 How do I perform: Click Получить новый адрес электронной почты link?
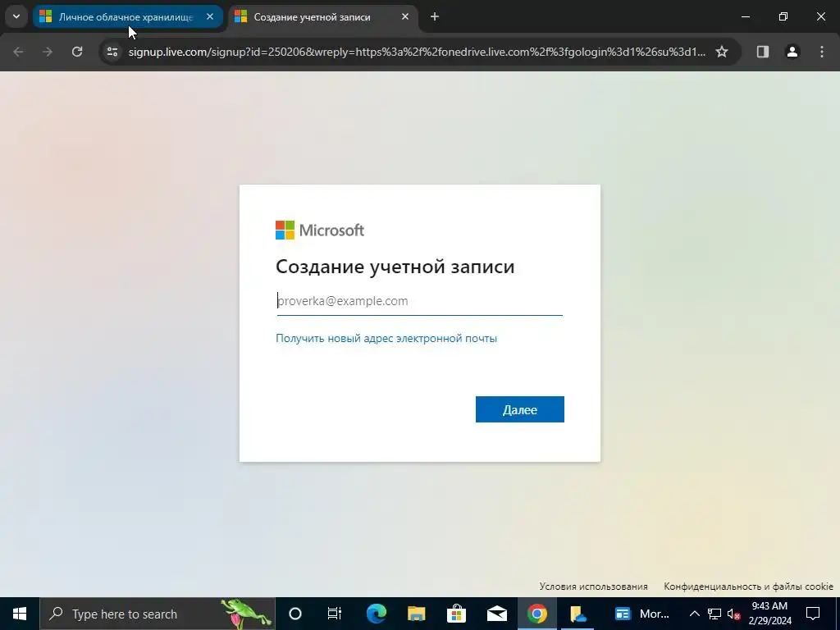click(x=386, y=338)
